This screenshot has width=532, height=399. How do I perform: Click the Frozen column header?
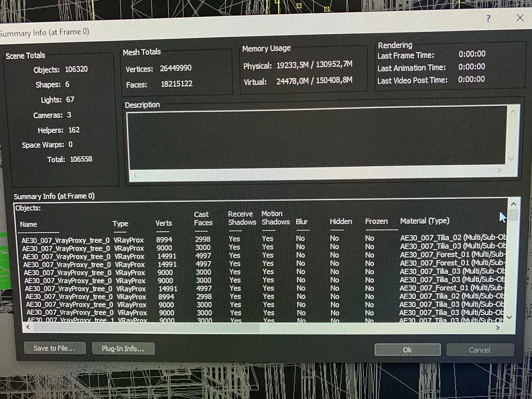(376, 221)
